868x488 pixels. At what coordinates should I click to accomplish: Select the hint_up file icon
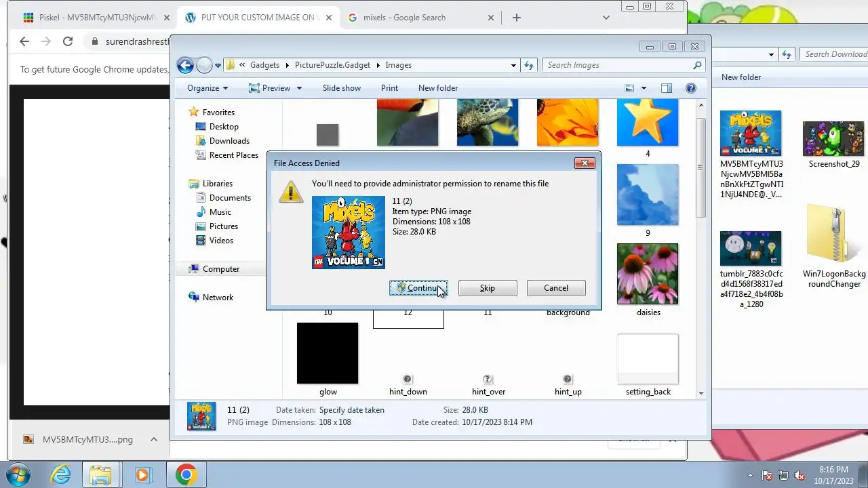568,380
